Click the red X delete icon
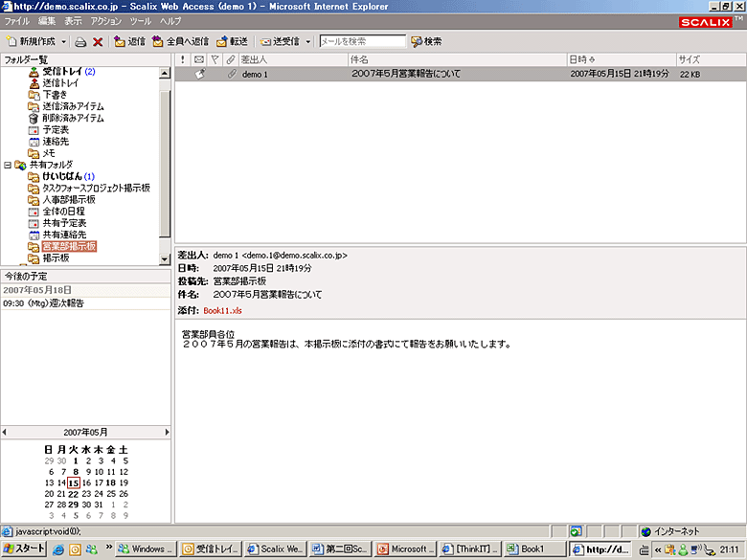 click(98, 42)
